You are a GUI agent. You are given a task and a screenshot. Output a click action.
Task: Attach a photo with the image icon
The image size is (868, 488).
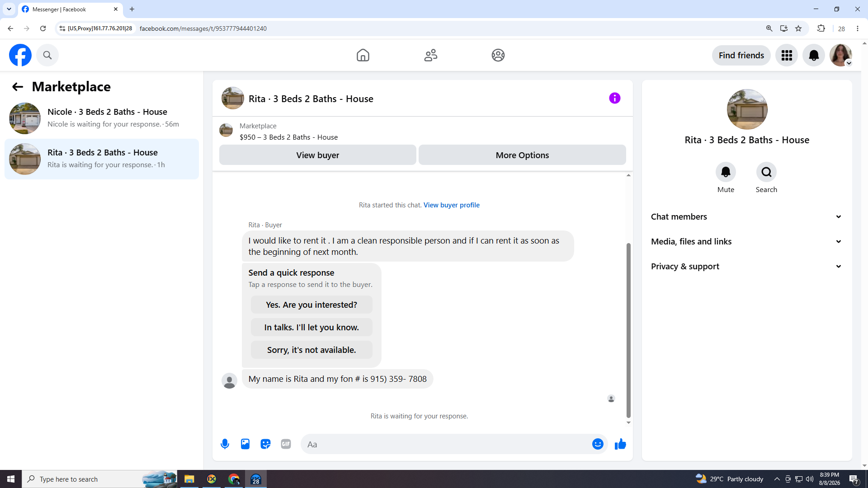(245, 444)
